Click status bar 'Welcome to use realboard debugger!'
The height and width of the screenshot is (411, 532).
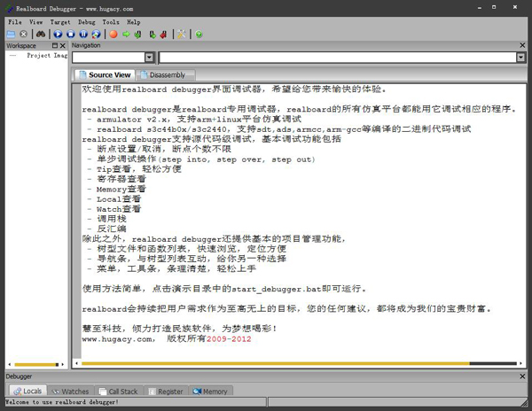pyautogui.click(x=62, y=402)
